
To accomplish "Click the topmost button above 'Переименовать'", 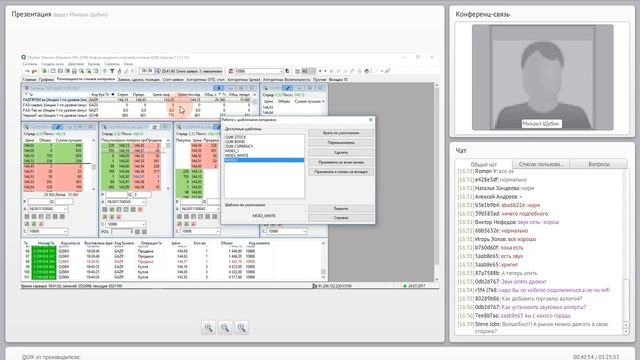I will 341,133.
